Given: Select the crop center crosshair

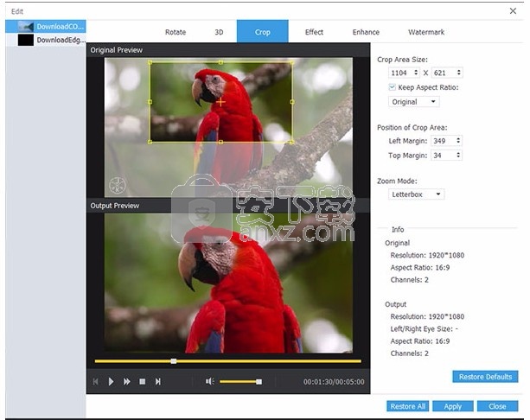Looking at the screenshot, I should coord(220,102).
